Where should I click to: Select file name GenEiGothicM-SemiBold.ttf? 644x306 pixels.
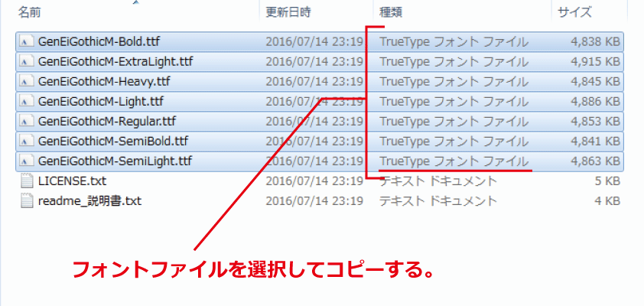pyautogui.click(x=113, y=141)
